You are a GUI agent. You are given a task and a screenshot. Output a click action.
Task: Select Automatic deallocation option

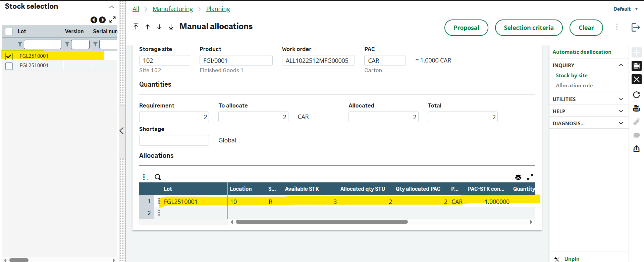coord(582,52)
